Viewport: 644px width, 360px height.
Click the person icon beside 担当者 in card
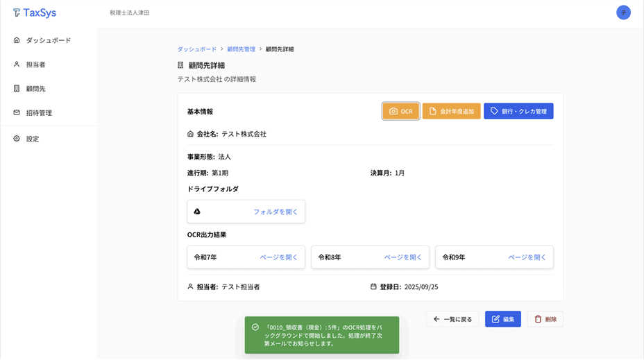(x=190, y=286)
